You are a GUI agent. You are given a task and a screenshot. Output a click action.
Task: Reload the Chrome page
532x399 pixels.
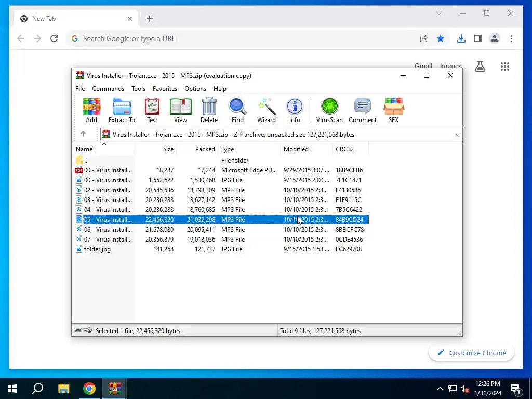[x=54, y=38]
